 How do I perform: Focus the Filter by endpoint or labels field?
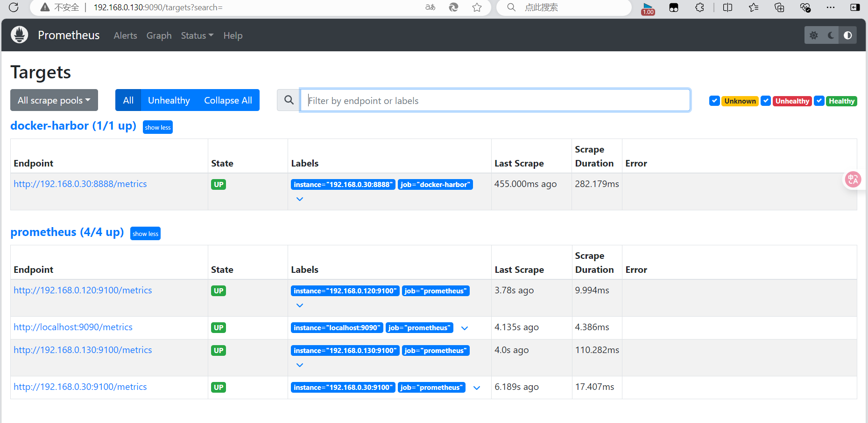pos(495,100)
